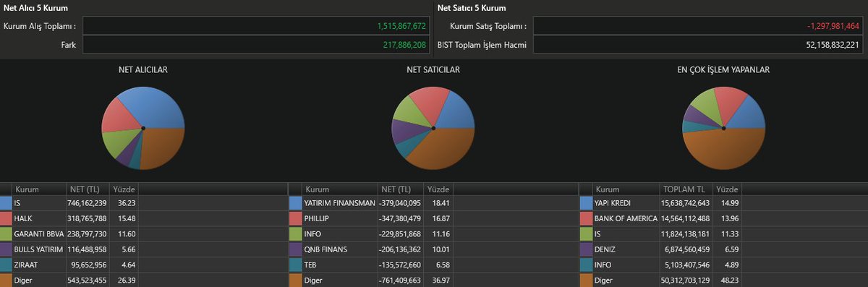868x287 pixels.
Task: Select the Diger row with 50,312,703,129
Action: pos(723,280)
